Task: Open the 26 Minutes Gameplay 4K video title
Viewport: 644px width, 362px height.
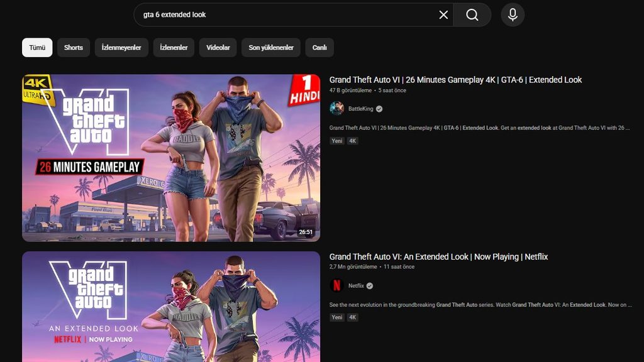Action: [x=455, y=80]
